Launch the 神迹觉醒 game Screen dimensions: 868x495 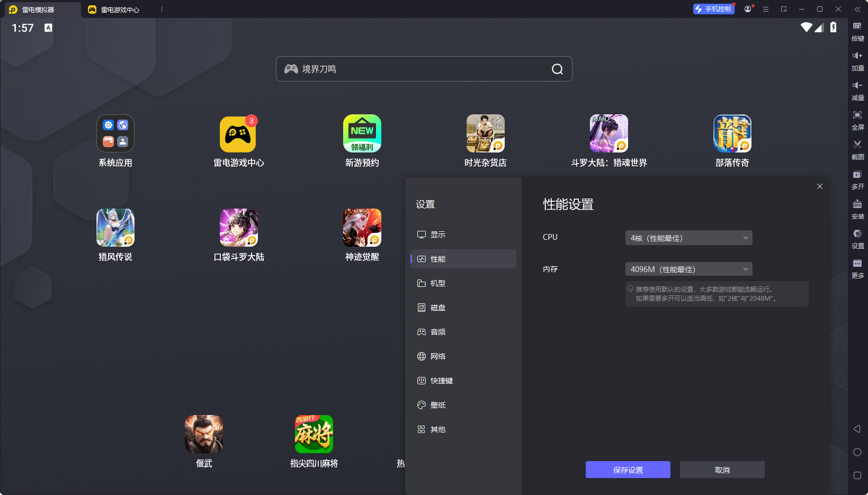point(362,228)
